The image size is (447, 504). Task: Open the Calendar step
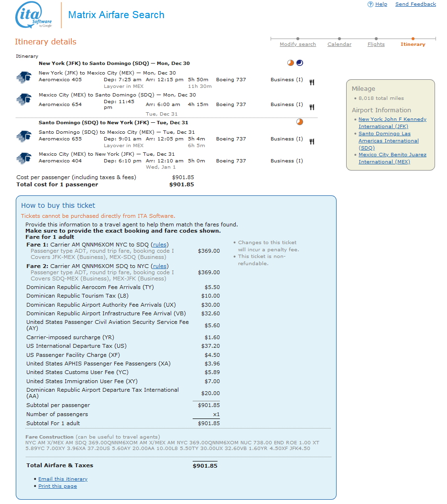[x=339, y=44]
